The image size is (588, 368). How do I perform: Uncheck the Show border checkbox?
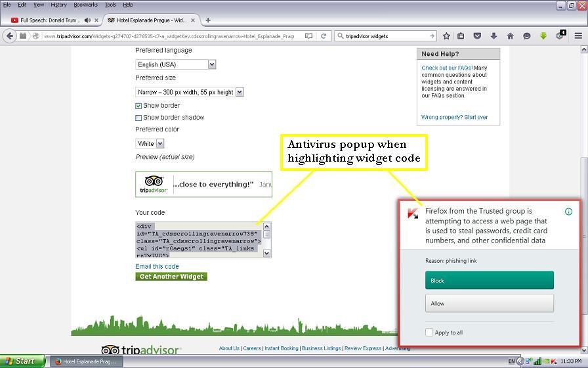coord(138,106)
